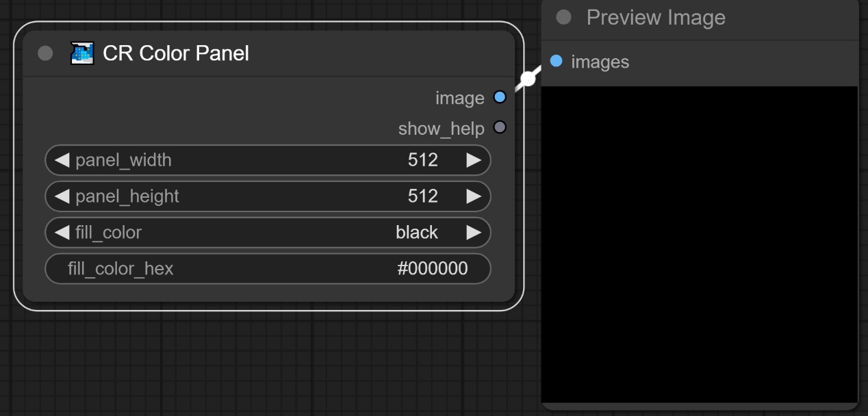Open the fill_color black dropdown value

(416, 233)
